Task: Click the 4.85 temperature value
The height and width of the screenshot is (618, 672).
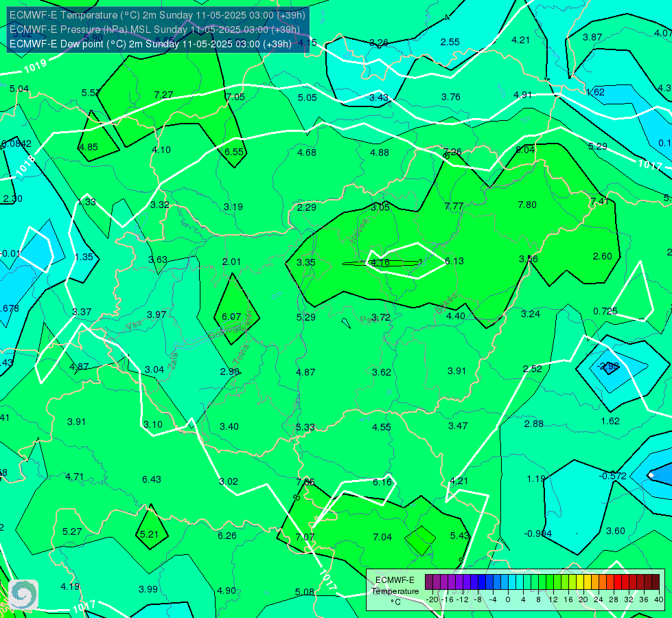Action: 89,147
